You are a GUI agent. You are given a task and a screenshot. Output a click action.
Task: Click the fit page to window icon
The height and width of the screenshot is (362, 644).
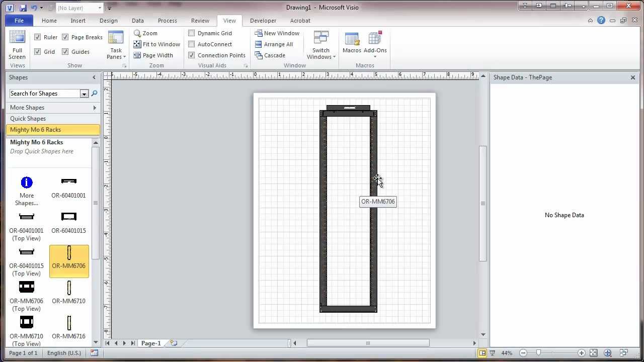(594, 353)
